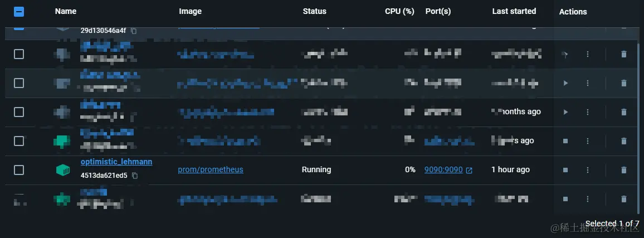This screenshot has height=238, width=644.
Task: Copy the container ID 4513da621ed5
Action: (x=135, y=176)
